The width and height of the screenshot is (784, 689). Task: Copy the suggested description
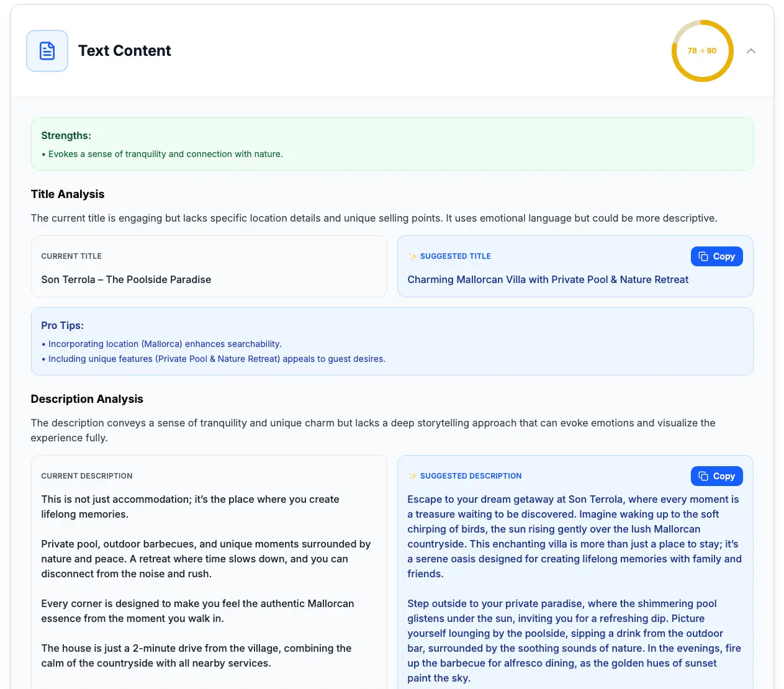[x=717, y=475]
